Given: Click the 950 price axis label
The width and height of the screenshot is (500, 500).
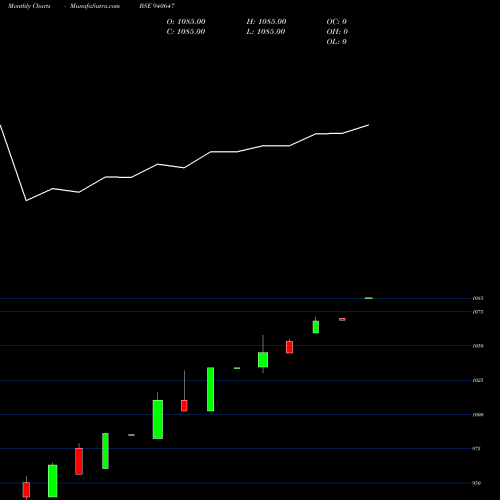Looking at the screenshot, I should click(x=476, y=483).
